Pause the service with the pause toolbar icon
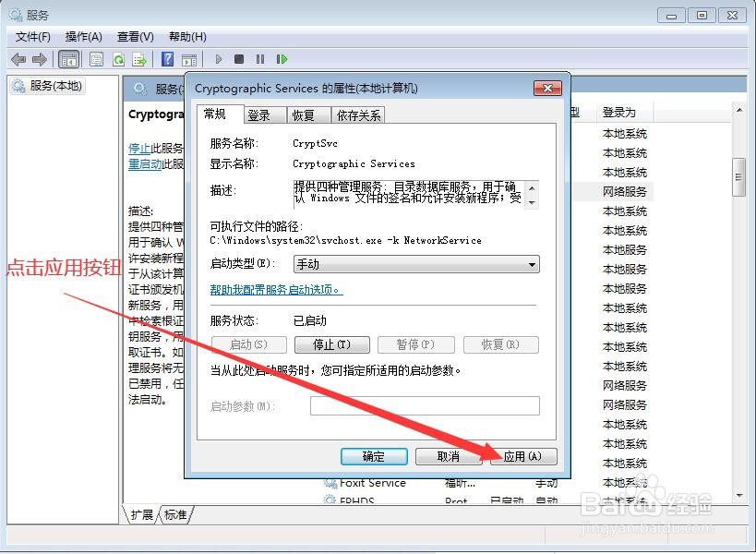This screenshot has width=756, height=554. [260, 59]
